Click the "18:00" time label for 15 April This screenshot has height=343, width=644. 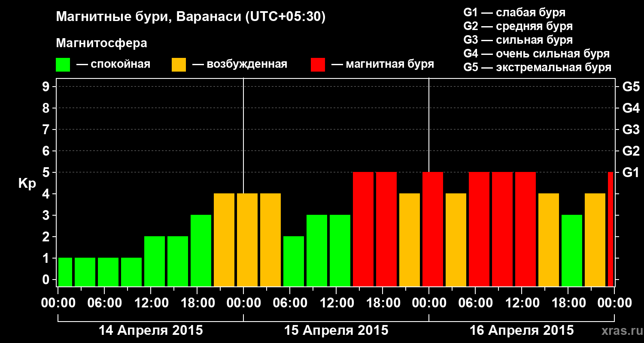coord(383,303)
